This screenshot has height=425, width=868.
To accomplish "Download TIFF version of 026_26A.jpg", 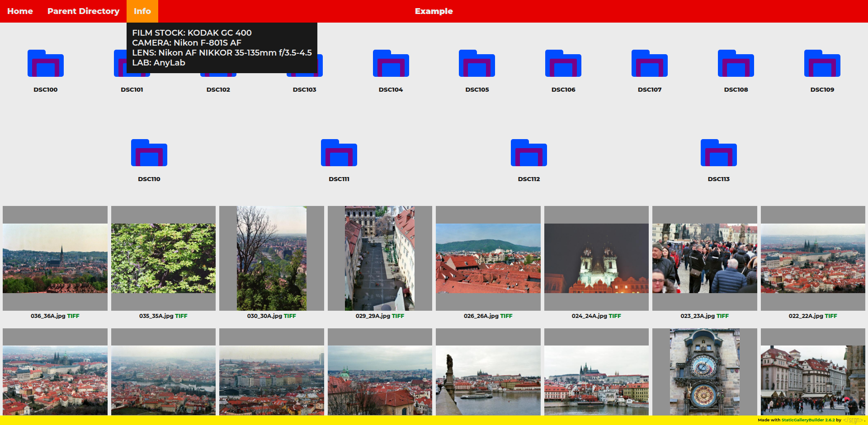I will pyautogui.click(x=506, y=316).
